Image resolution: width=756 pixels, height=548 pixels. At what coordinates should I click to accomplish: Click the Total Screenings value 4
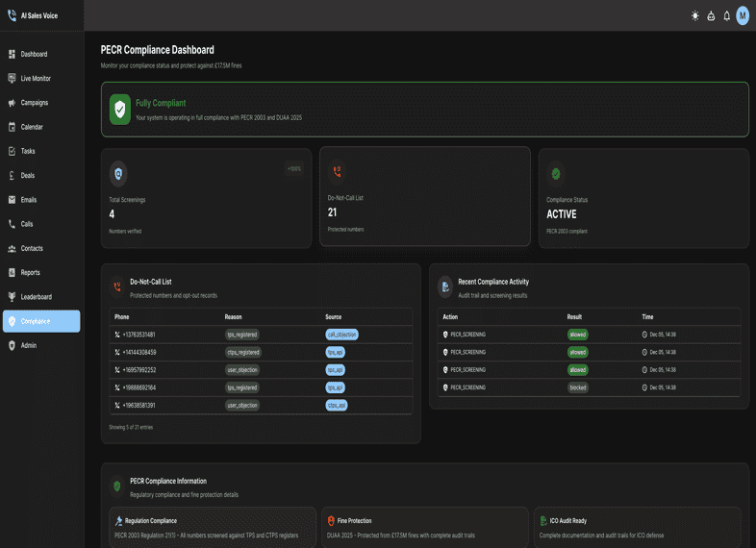(x=112, y=214)
